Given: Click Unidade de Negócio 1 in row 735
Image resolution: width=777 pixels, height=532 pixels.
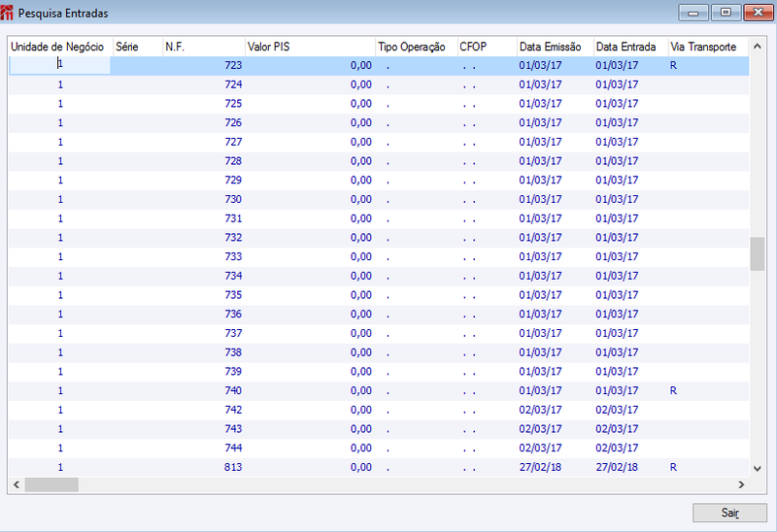Looking at the screenshot, I should 60,295.
